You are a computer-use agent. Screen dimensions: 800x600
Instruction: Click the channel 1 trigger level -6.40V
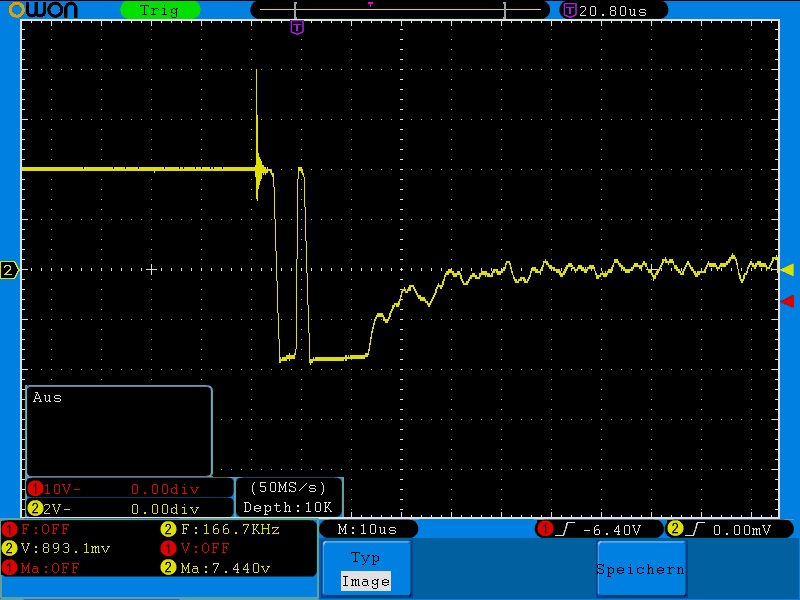tap(598, 529)
